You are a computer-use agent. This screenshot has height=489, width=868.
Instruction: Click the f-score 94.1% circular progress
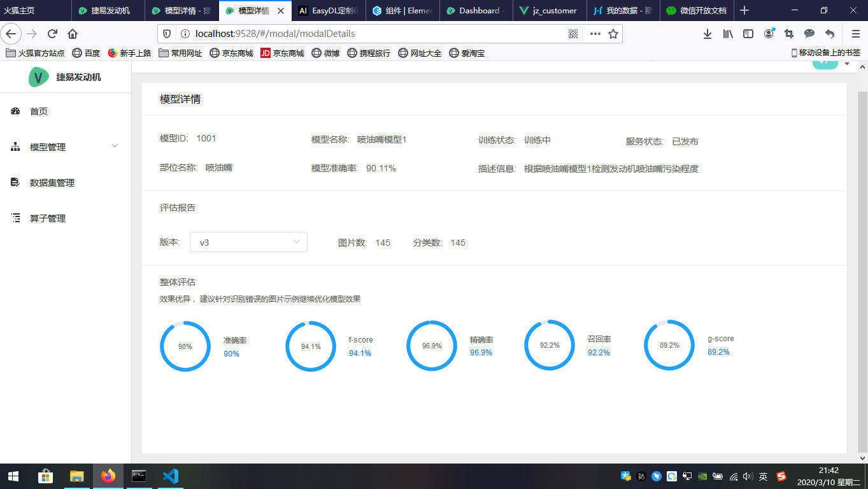pos(311,346)
